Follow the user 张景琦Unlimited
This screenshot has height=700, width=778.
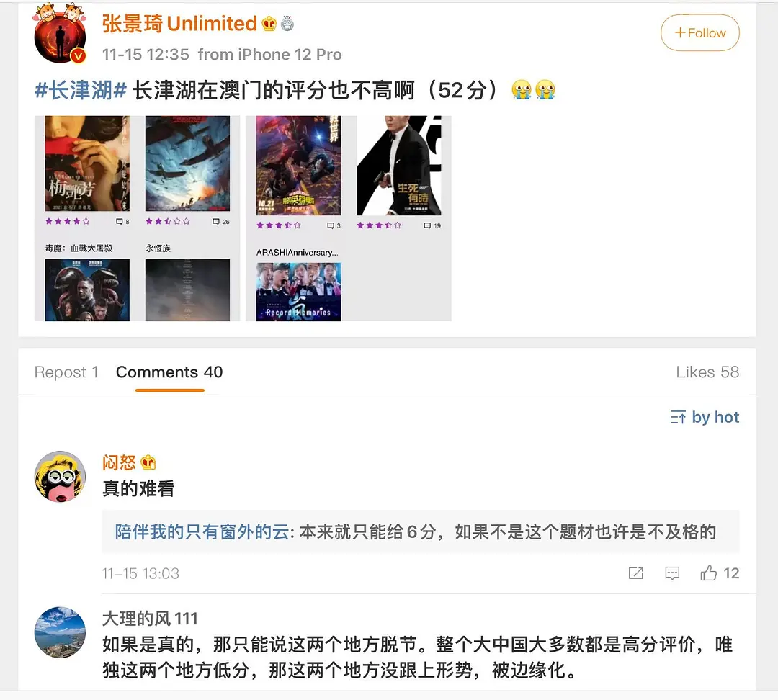699,32
